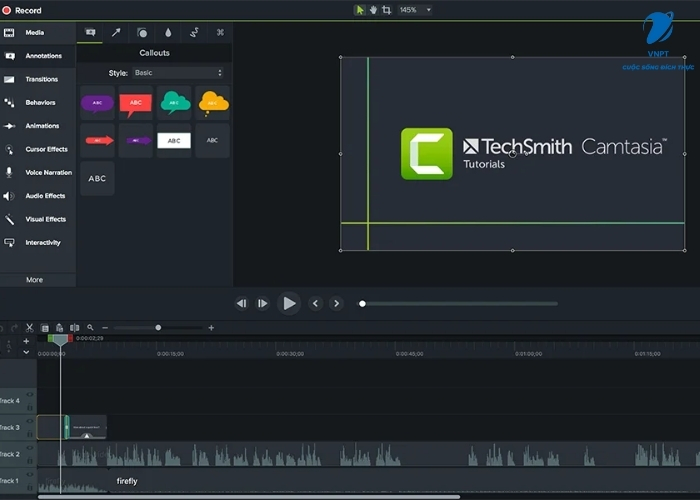Play the video with the Play button
The image size is (700, 500).
coord(289,304)
